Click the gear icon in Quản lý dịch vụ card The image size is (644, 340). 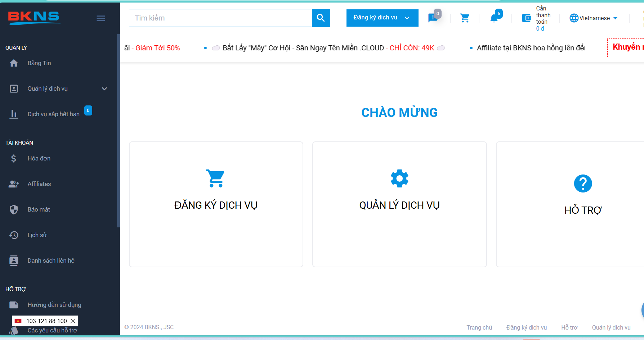(399, 178)
